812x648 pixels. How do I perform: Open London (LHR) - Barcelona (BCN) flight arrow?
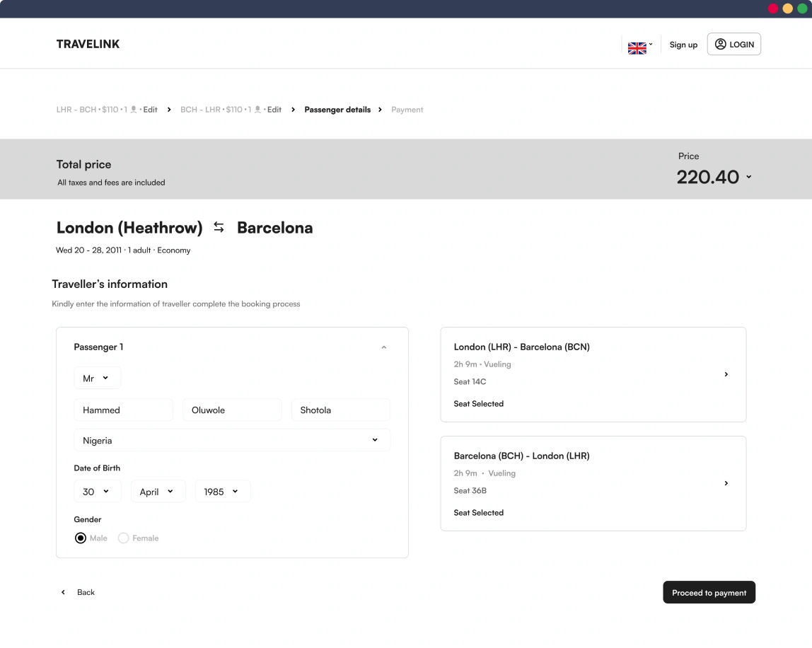coord(726,374)
